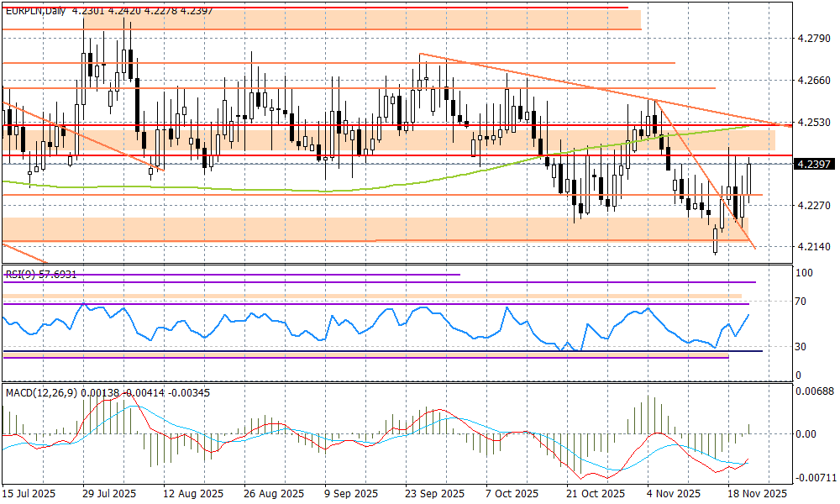Click the 4.2660 price axis label
This screenshot has width=840, height=504.
814,81
